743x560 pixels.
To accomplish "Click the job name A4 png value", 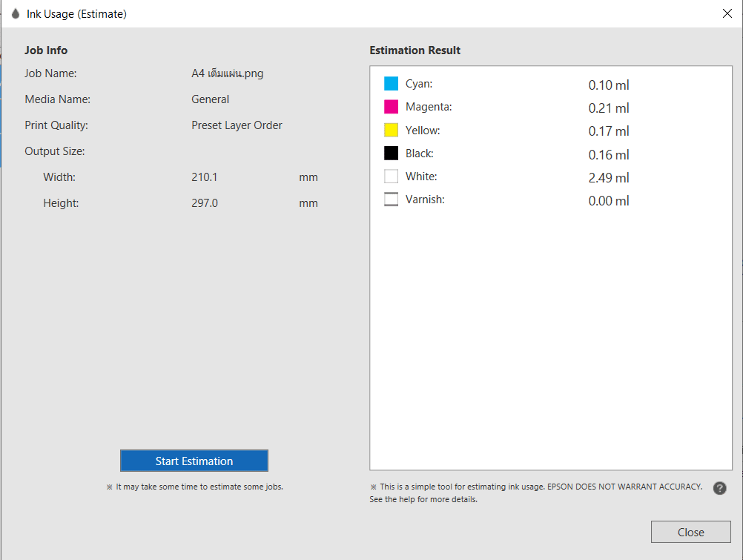I will pos(227,73).
